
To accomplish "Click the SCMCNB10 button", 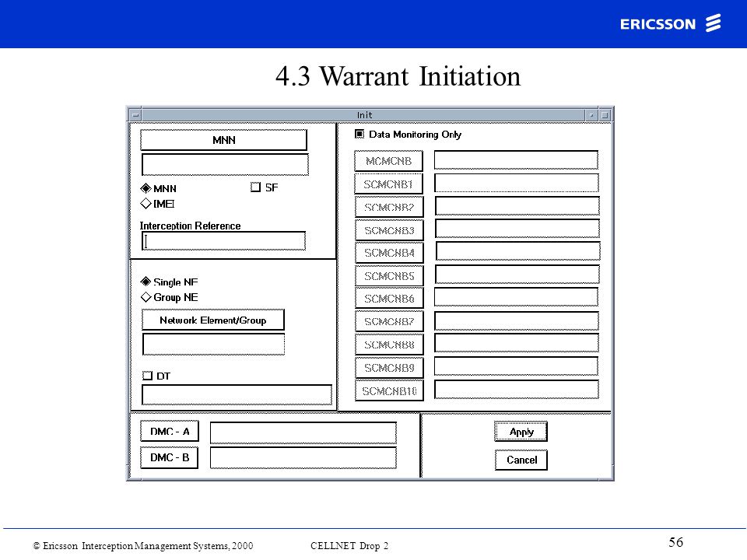I will click(389, 391).
